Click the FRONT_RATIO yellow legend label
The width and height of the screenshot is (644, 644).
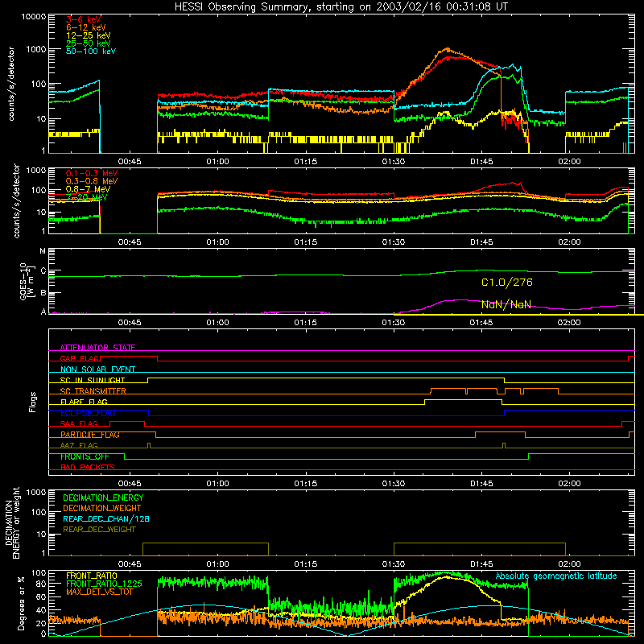[92, 576]
